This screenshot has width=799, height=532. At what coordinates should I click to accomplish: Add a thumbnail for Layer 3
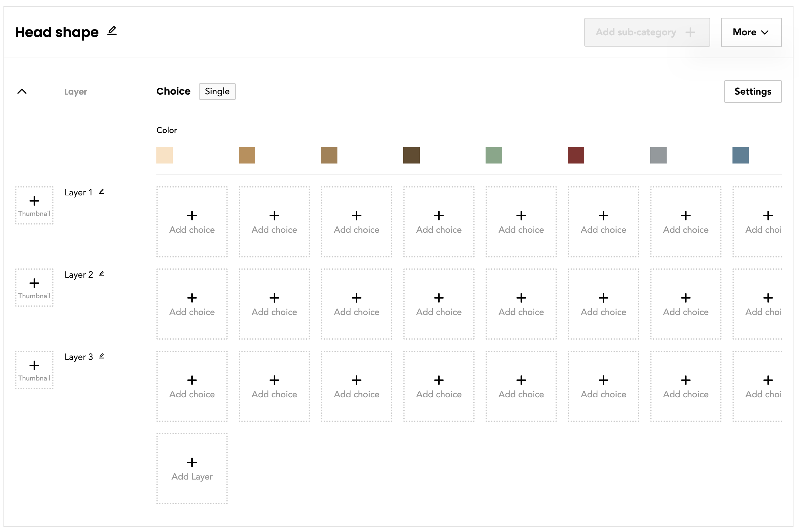click(34, 370)
